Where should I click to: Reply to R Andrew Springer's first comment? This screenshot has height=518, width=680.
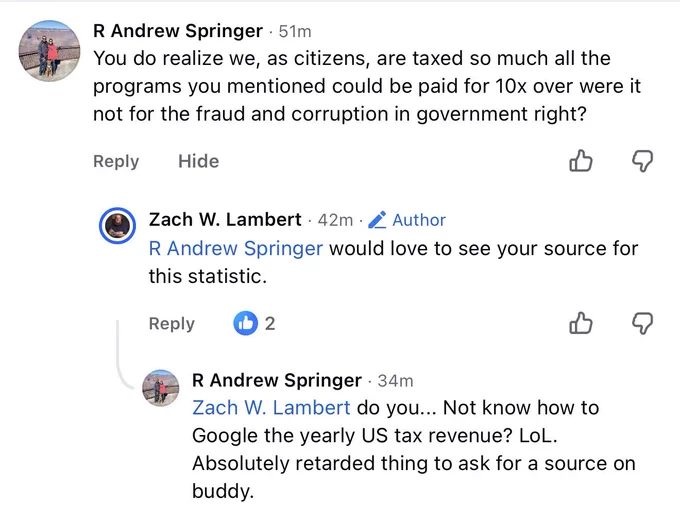click(116, 161)
